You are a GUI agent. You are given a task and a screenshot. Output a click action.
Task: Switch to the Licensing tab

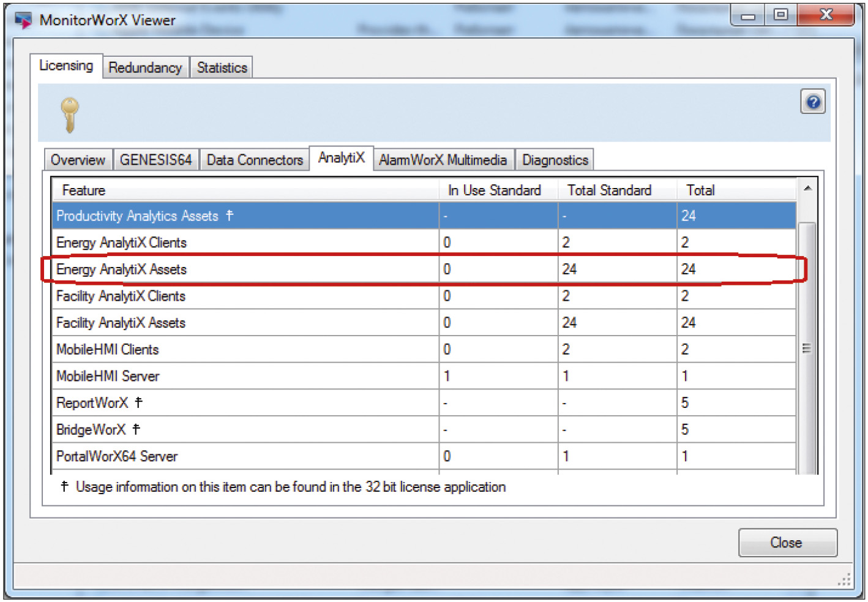point(66,66)
